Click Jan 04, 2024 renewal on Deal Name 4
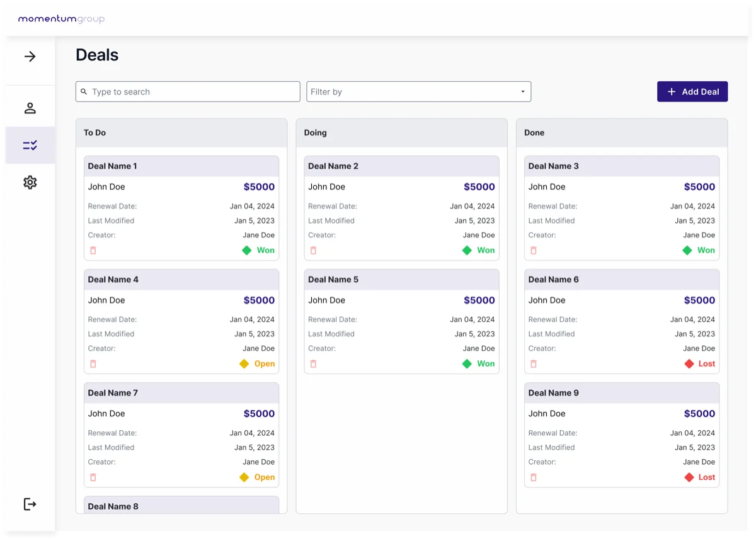 tap(252, 320)
